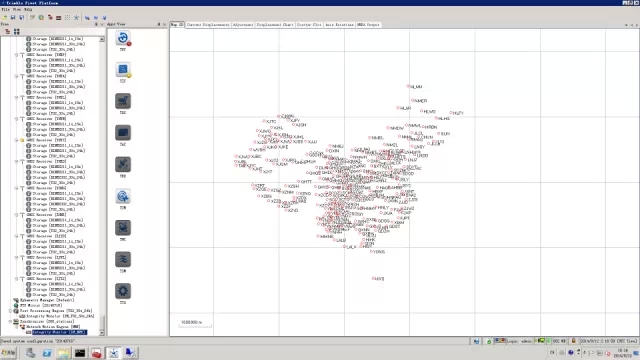Collapse the Synchronizer tree node
The width and height of the screenshot is (640, 360).
(10, 322)
